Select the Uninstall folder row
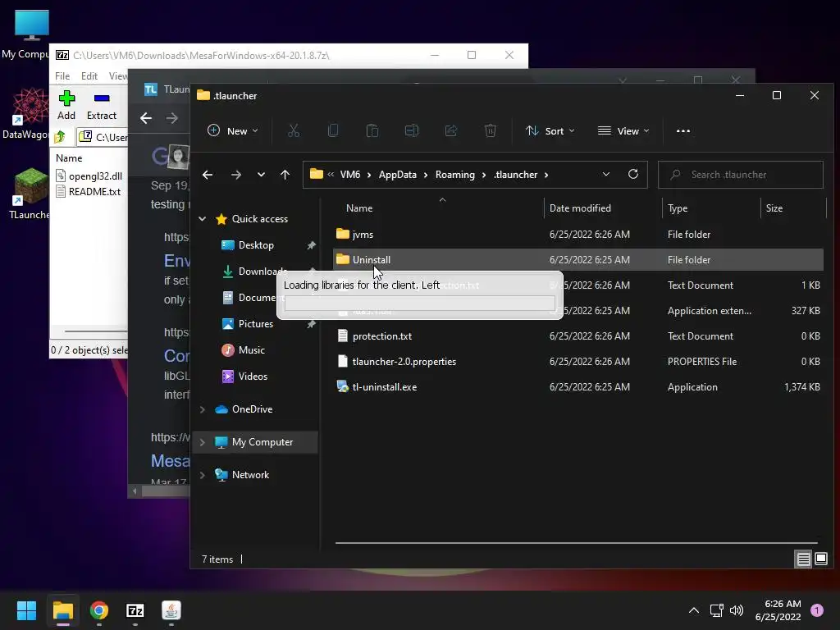840x630 pixels. tap(578, 260)
